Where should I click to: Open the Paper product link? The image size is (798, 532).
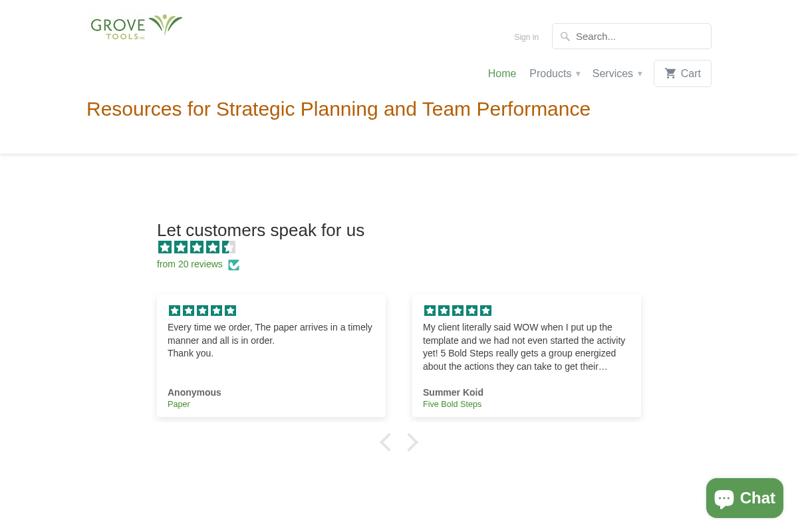click(178, 404)
